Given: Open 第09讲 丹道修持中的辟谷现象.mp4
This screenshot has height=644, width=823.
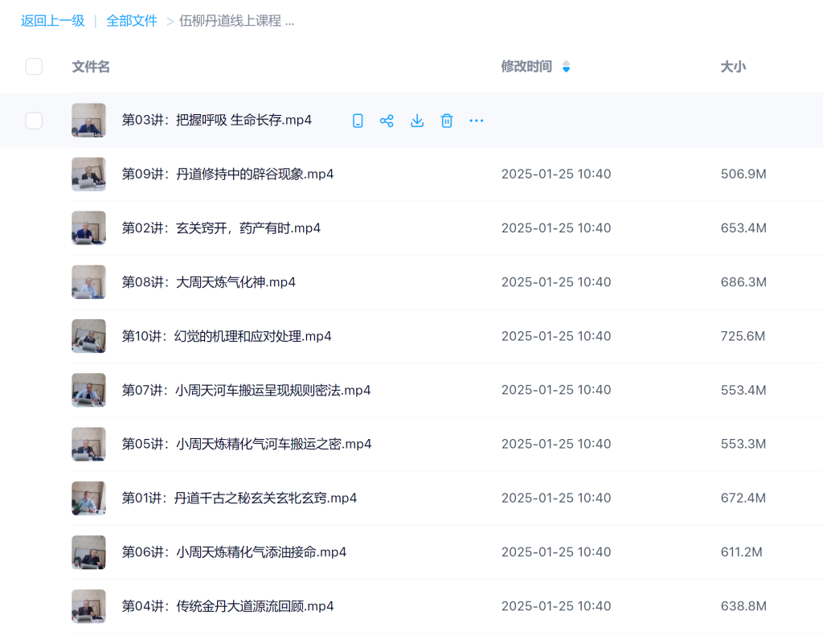Looking at the screenshot, I should point(227,174).
